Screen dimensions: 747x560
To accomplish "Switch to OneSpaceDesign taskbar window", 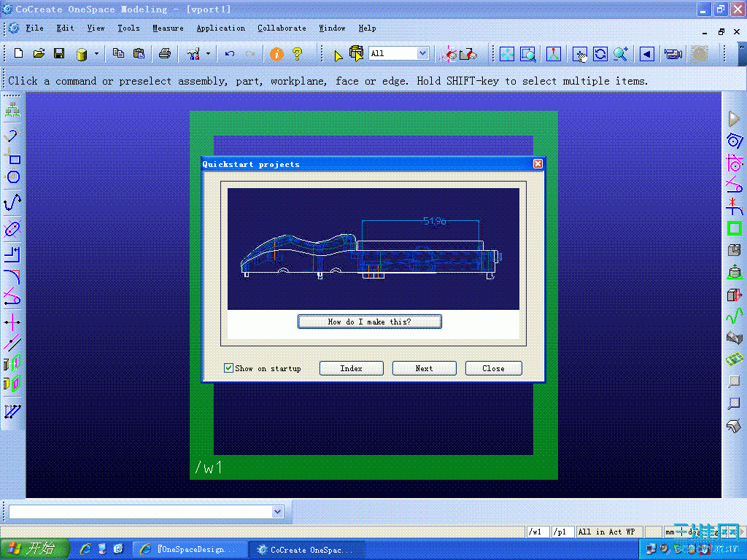I will coord(190,549).
